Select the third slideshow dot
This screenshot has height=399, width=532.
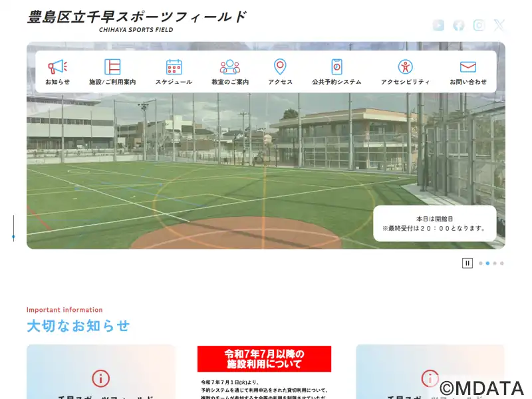[x=495, y=263]
